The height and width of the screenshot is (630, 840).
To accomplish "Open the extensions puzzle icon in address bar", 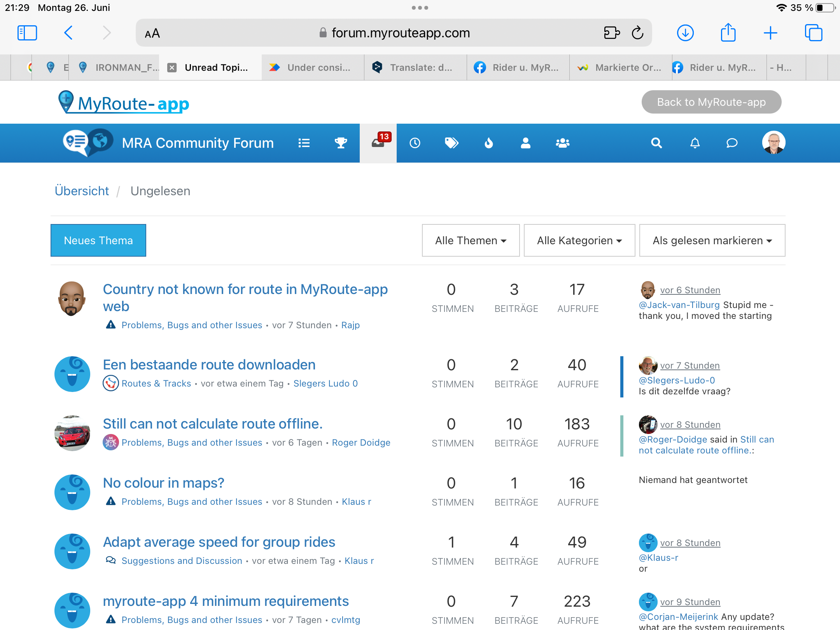I will click(x=612, y=33).
